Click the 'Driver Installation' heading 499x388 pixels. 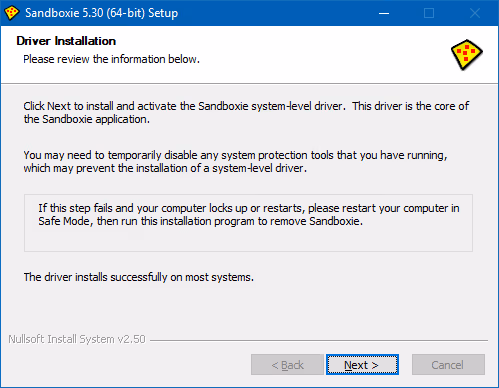click(x=66, y=41)
